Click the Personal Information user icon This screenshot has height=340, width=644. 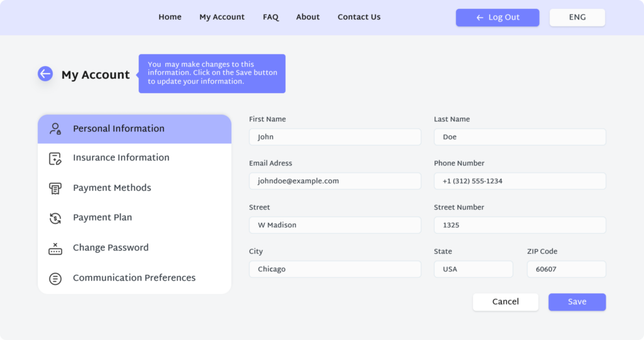pos(55,129)
